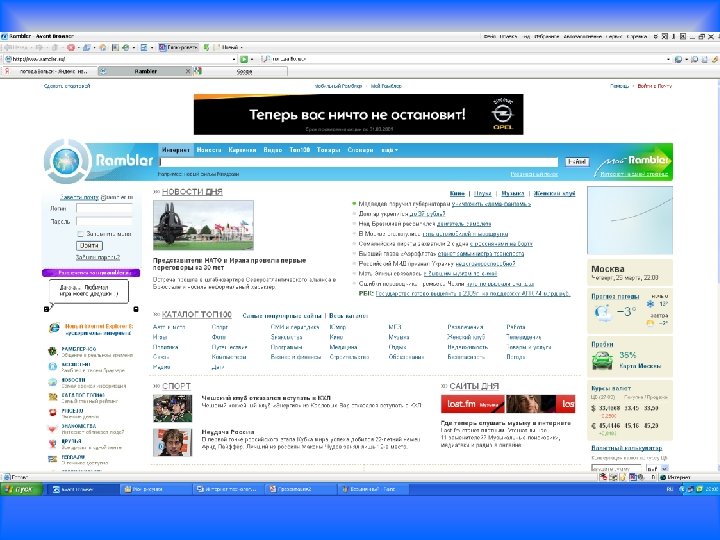720x540 pixels.
Task: Open the Валютный калькулятор link
Action: pos(626,448)
